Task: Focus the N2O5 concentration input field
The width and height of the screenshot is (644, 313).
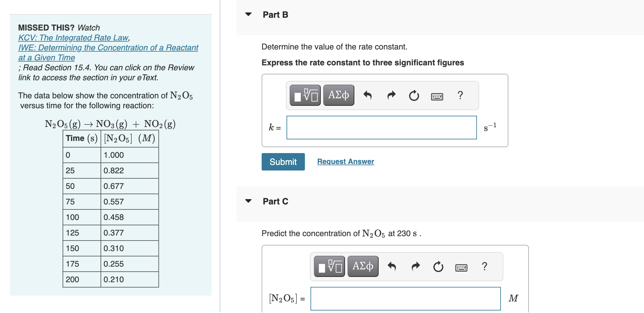Action: click(405, 299)
